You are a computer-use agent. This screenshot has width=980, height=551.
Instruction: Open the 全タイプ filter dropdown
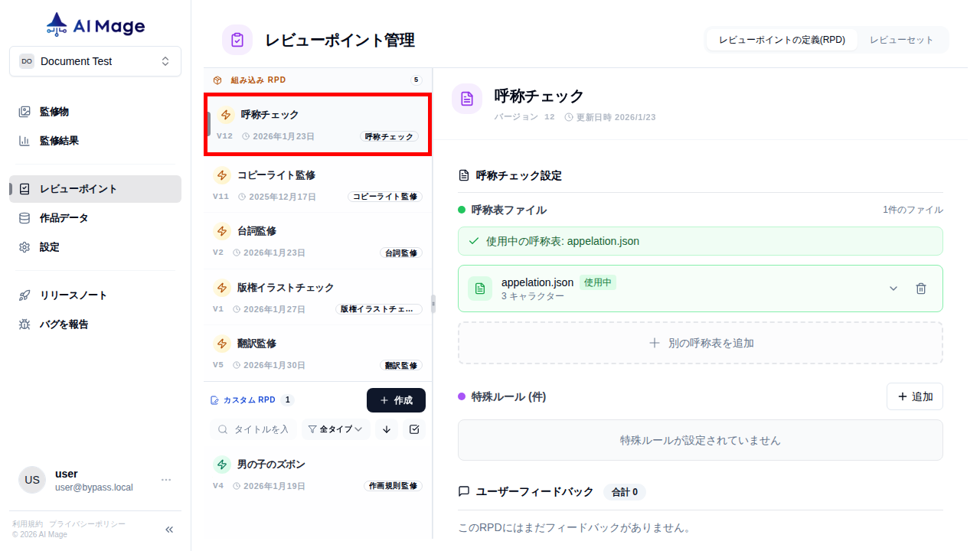coord(335,429)
